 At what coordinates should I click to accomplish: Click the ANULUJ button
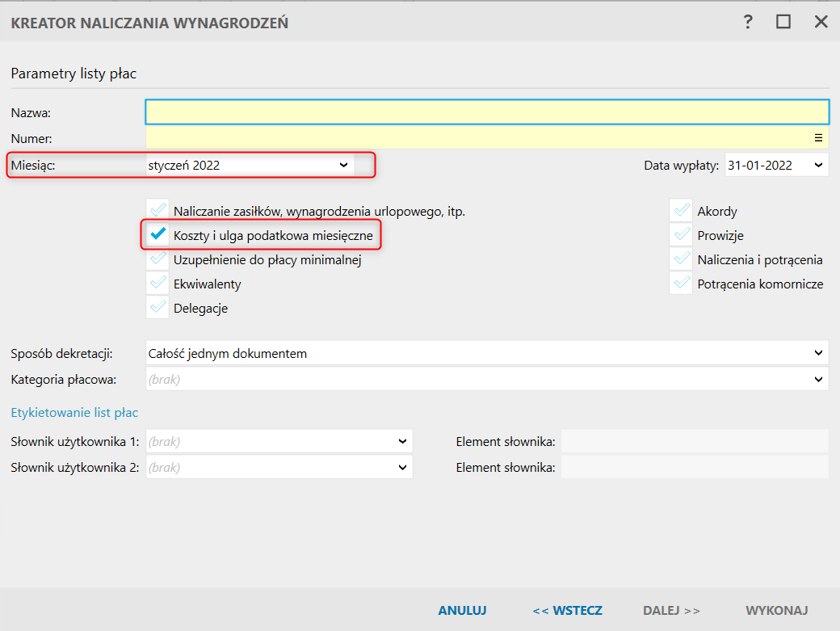click(x=462, y=610)
